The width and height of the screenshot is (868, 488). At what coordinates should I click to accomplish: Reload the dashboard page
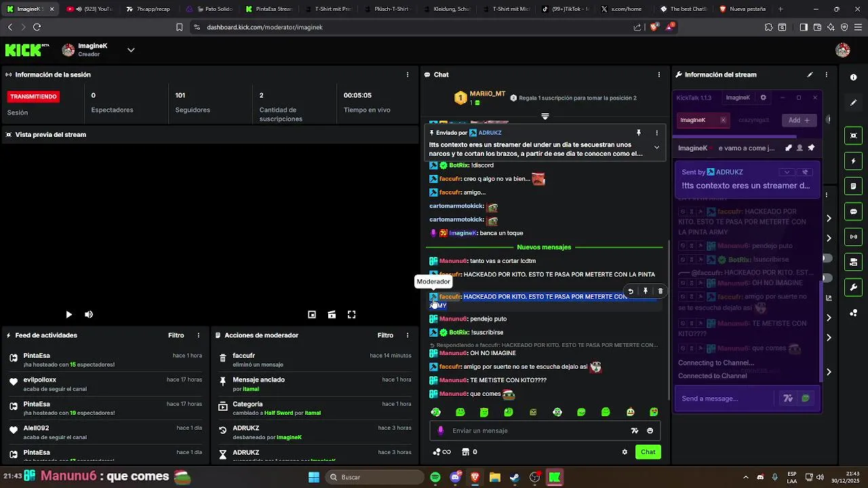(x=37, y=27)
